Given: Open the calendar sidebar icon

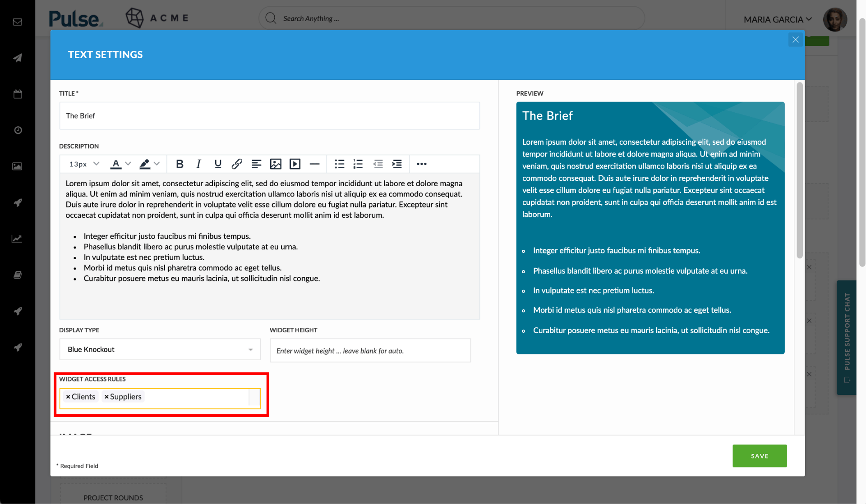Looking at the screenshot, I should click(18, 94).
